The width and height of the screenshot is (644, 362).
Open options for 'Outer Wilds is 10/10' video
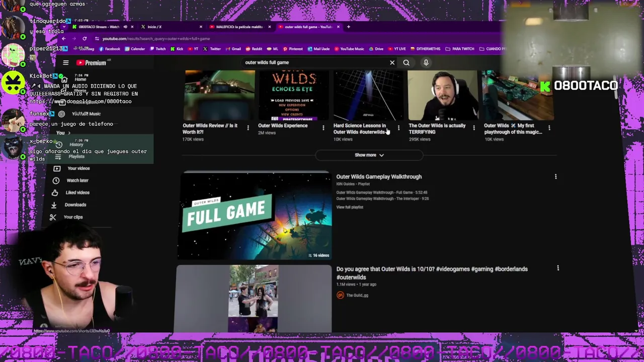558,268
